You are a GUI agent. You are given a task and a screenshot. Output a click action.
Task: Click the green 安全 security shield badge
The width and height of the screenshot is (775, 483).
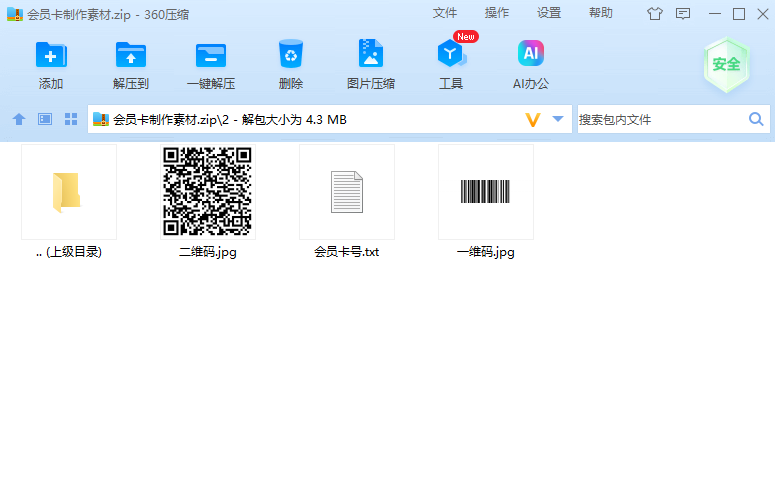pyautogui.click(x=726, y=64)
